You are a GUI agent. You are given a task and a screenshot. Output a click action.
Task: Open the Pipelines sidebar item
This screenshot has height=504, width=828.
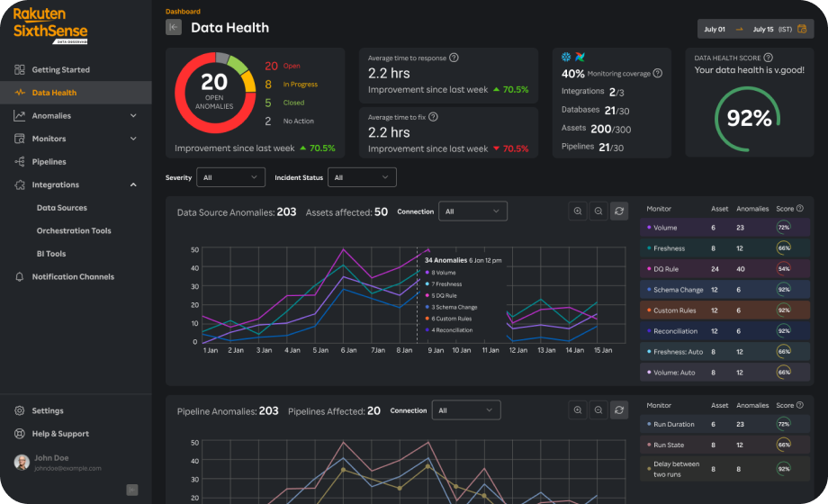coord(76,162)
